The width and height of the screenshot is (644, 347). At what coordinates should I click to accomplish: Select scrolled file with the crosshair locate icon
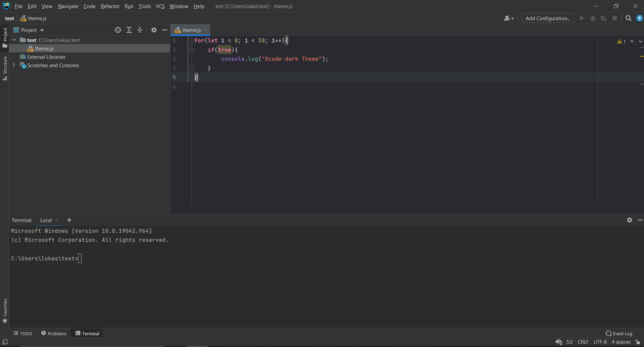(118, 30)
